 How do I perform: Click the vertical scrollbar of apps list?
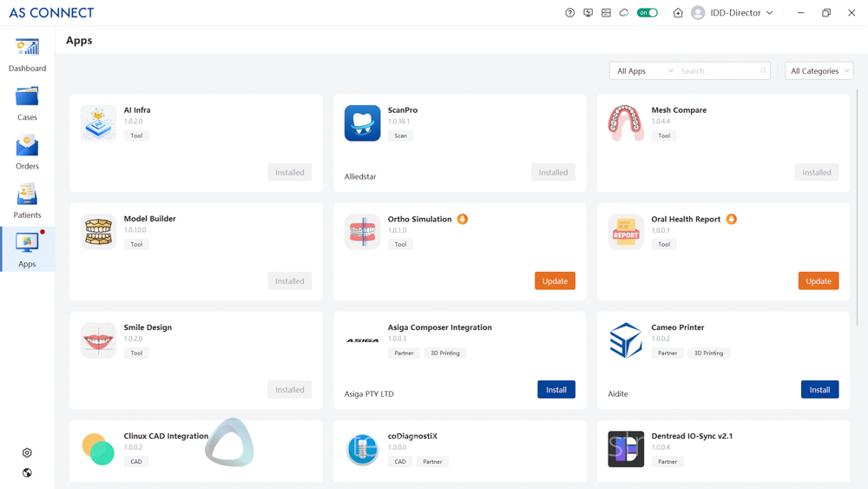click(x=858, y=208)
